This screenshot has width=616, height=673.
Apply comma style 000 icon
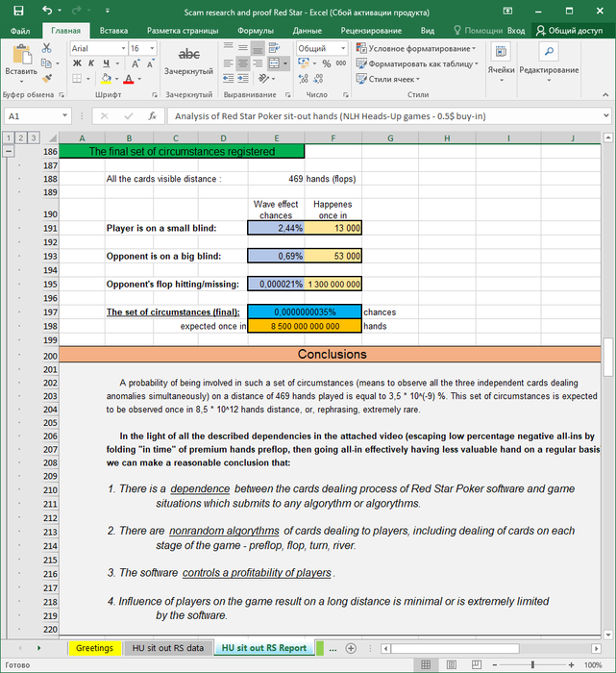tap(341, 63)
